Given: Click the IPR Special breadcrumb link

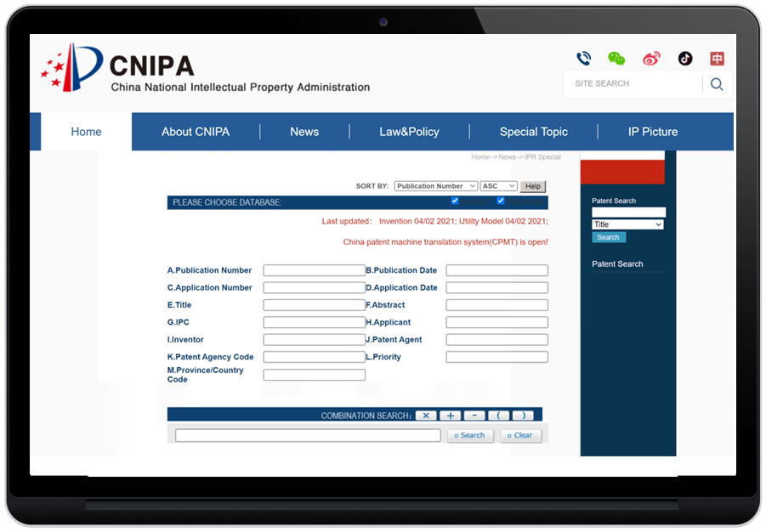Looking at the screenshot, I should (x=544, y=156).
